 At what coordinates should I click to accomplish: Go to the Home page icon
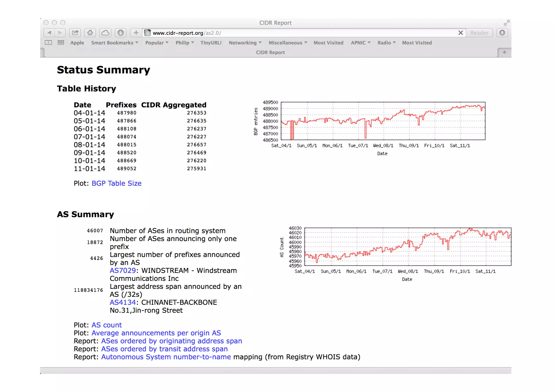click(x=90, y=33)
